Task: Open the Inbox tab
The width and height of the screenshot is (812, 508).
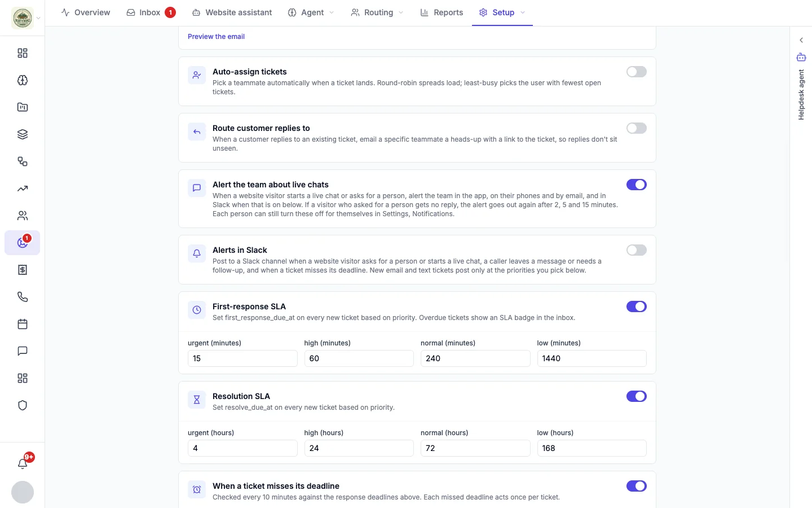Action: click(x=151, y=12)
